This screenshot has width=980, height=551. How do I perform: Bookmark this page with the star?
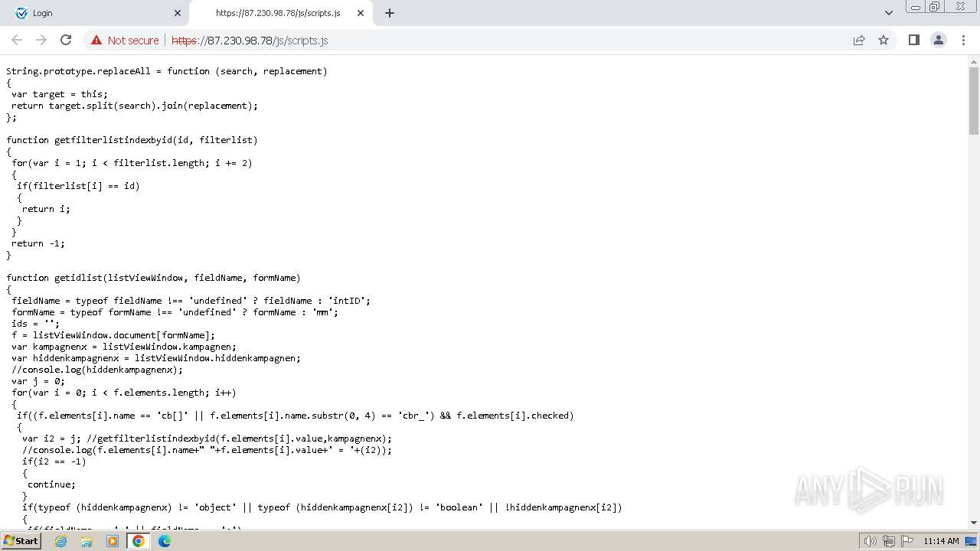tap(884, 40)
